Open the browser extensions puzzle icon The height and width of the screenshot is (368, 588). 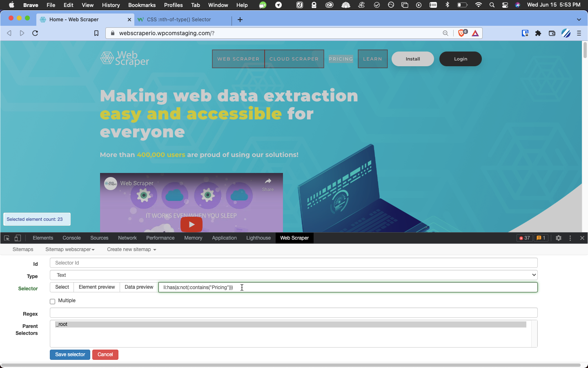point(538,33)
